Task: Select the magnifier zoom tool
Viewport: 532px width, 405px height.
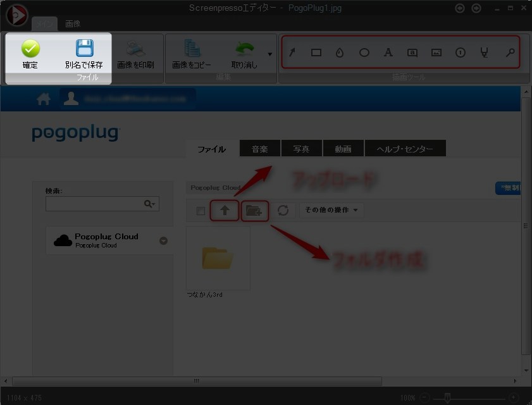Action: coord(510,53)
